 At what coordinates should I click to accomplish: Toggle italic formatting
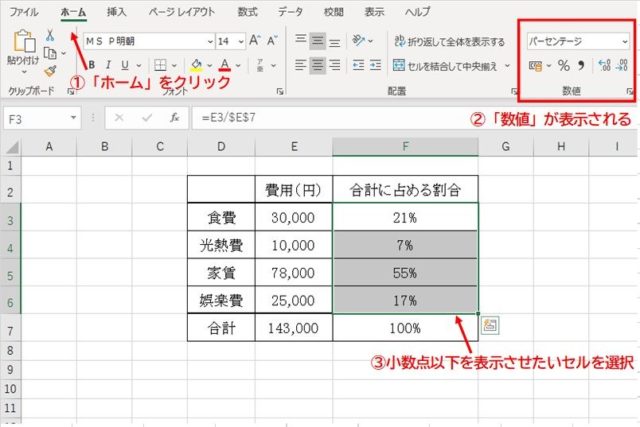click(108, 66)
